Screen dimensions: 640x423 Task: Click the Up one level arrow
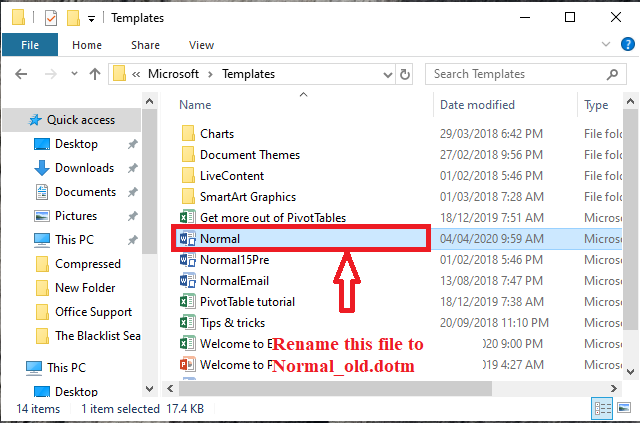(x=95, y=73)
